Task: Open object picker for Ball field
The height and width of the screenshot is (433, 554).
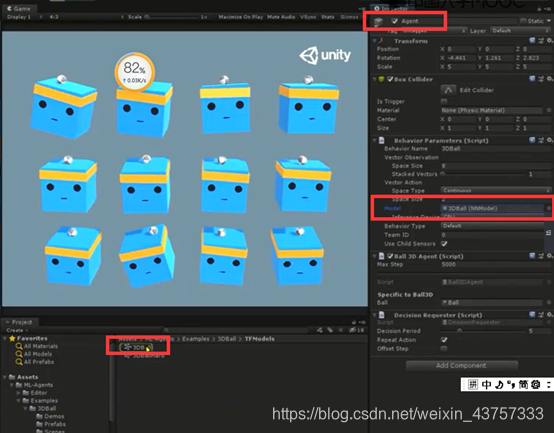Action: (549, 302)
